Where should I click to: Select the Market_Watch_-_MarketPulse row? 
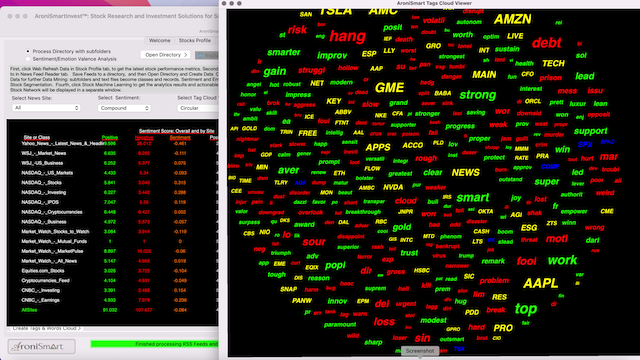[x=52, y=251]
